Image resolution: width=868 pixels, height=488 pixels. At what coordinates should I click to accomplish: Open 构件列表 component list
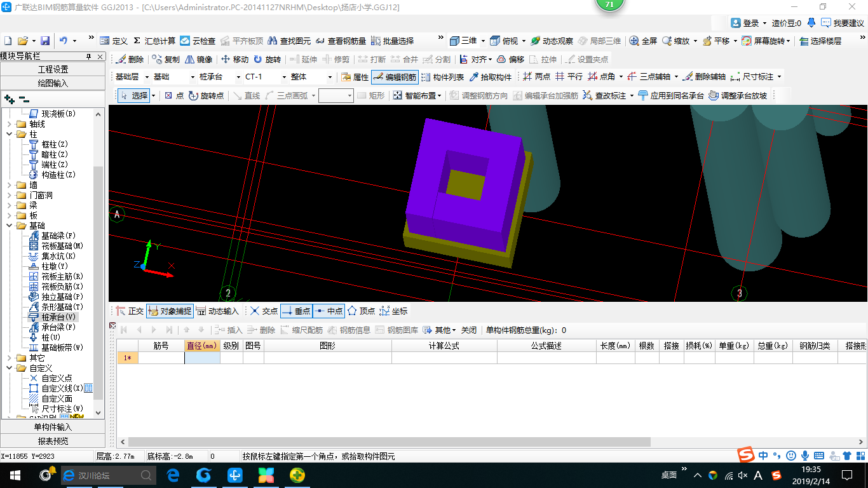click(442, 77)
